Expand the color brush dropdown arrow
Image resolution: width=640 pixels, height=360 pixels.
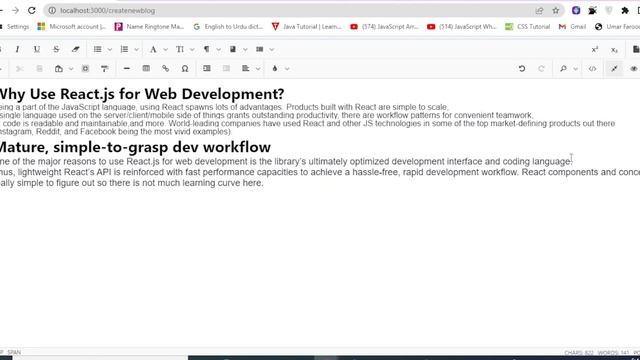point(287,69)
